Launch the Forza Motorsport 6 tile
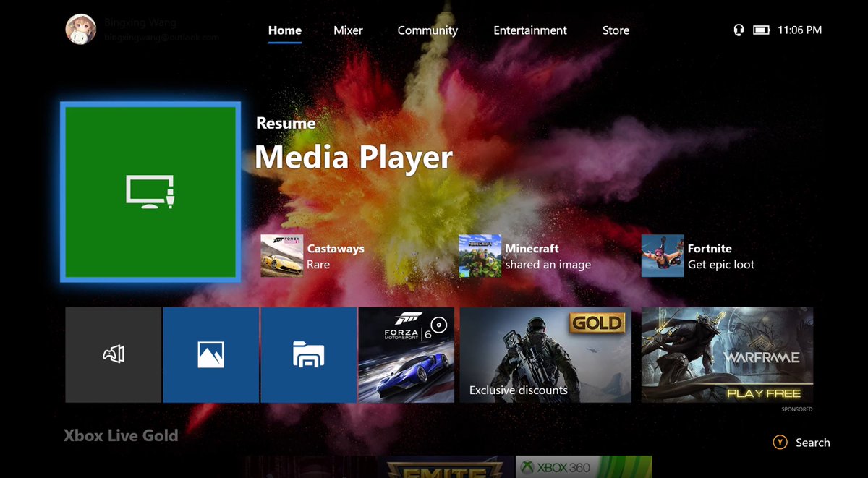The height and width of the screenshot is (478, 868). coord(407,354)
